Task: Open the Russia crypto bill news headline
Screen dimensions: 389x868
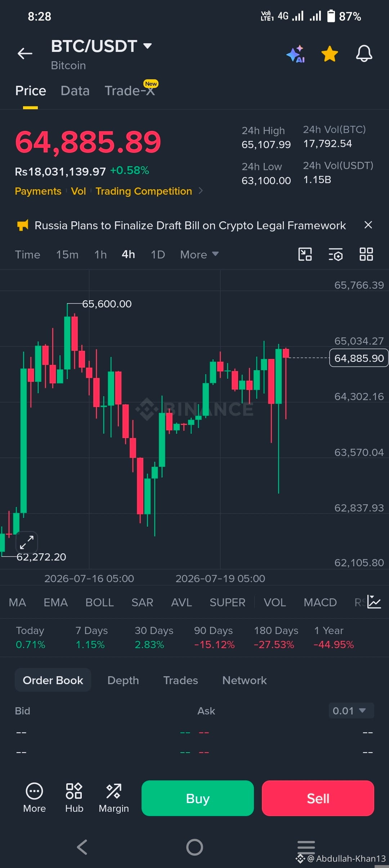Action: coord(190,225)
